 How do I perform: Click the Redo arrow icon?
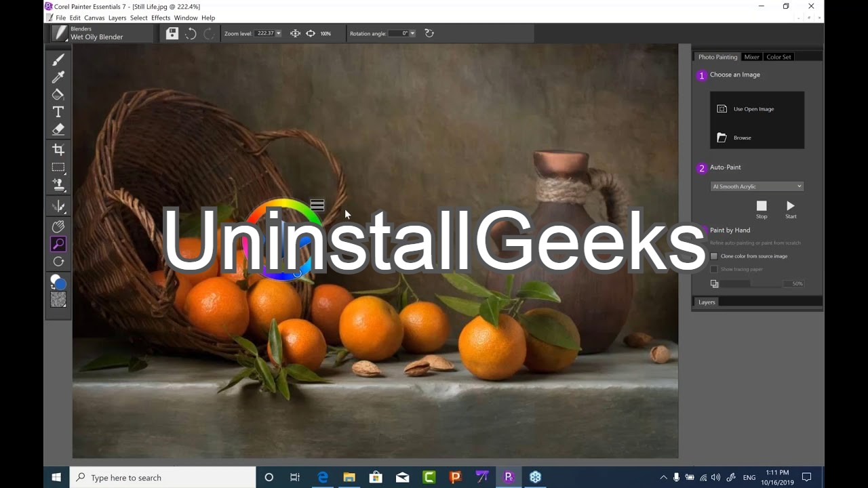209,33
